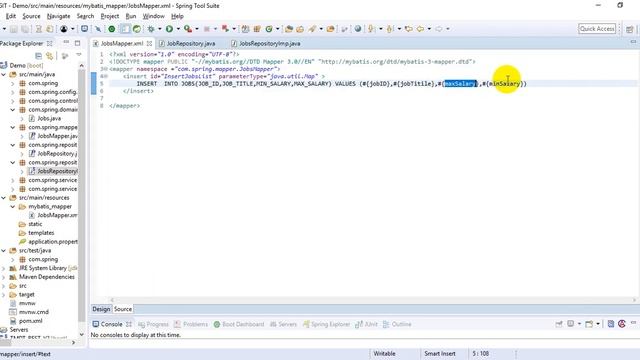Open the Help menu
This screenshot has height=360, width=640.
pyautogui.click(x=177, y=16)
